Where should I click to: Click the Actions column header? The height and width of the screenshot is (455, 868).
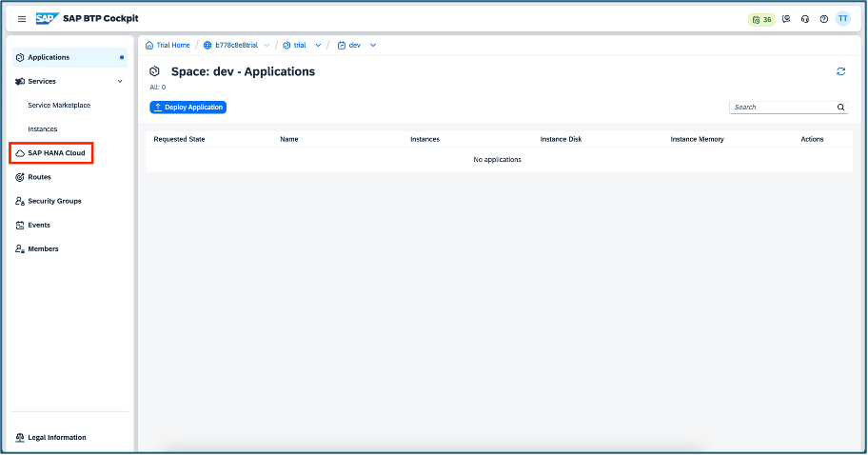(x=812, y=140)
